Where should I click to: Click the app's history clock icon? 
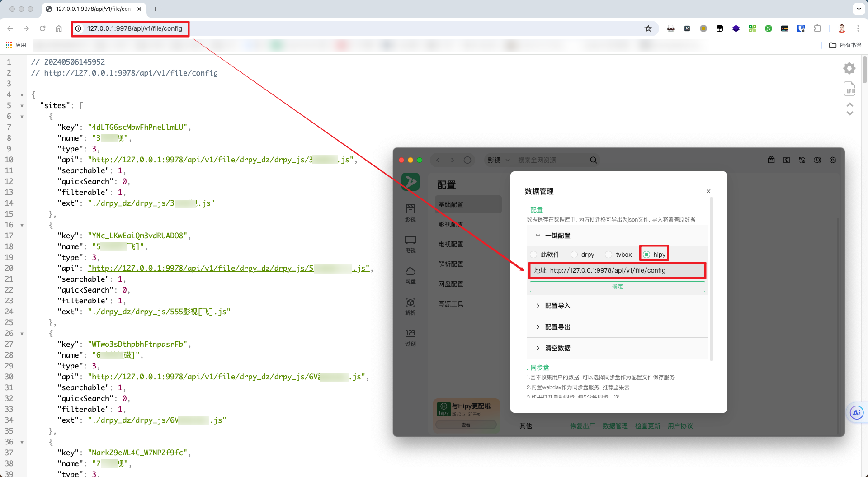coord(817,160)
